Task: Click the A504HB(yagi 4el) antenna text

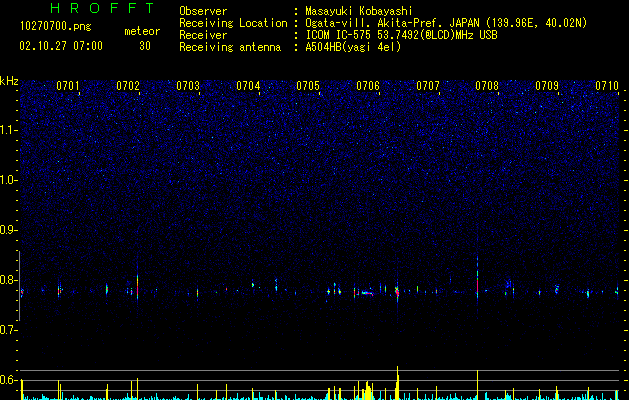Action: 353,47
